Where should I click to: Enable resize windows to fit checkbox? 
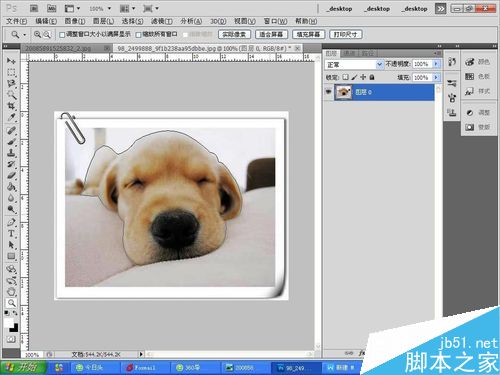pos(62,35)
